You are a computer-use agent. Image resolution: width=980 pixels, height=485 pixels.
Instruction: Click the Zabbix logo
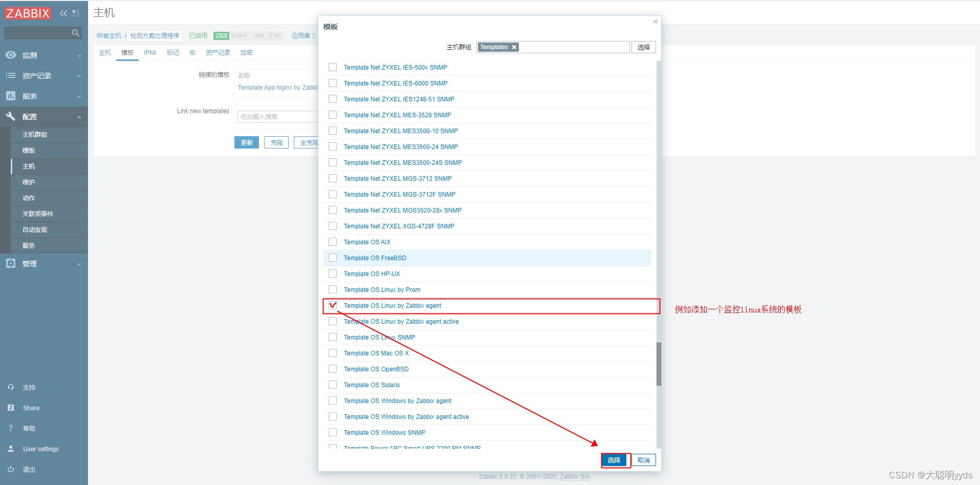point(28,13)
